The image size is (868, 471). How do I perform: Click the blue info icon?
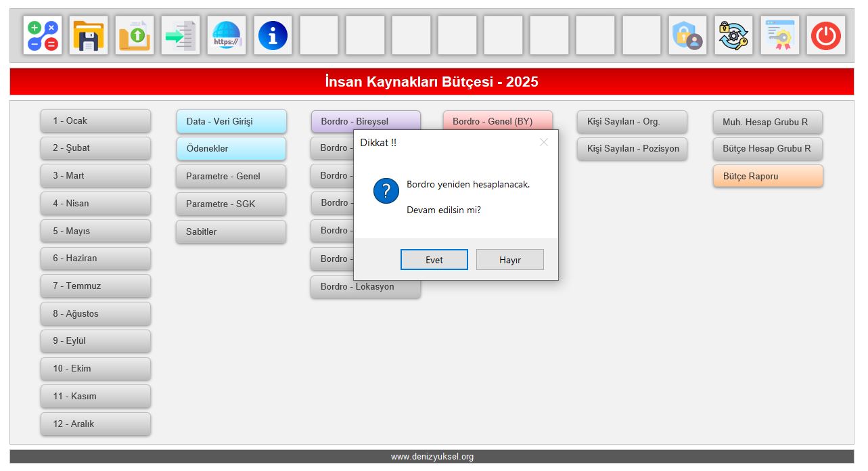pyautogui.click(x=273, y=35)
